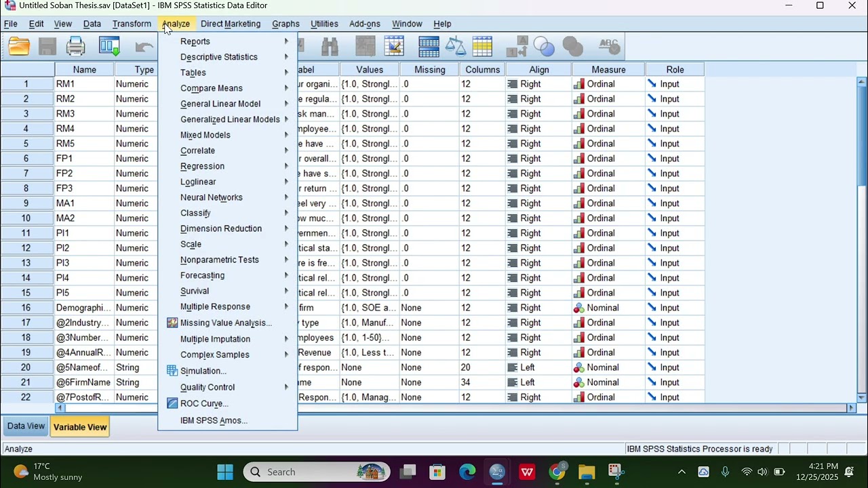Click the Spell Check ABC icon
Viewport: 868px width, 488px height.
point(609,46)
